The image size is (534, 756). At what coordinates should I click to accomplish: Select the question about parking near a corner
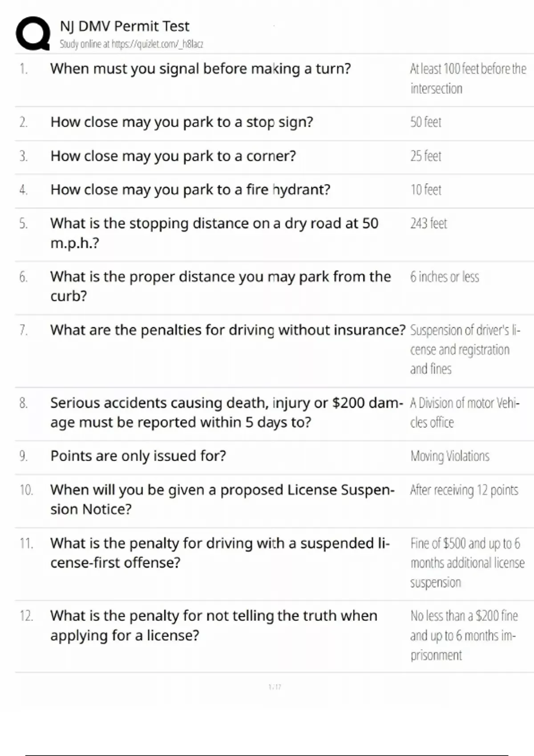tap(173, 156)
